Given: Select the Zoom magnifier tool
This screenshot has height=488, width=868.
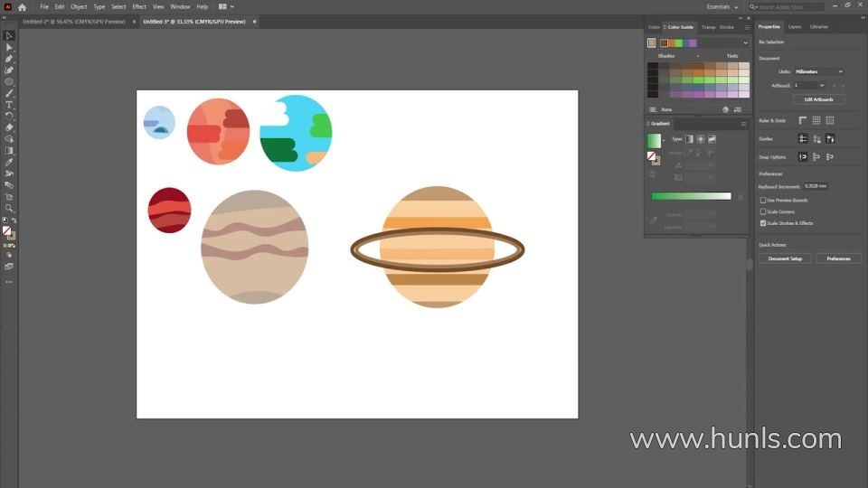Looking at the screenshot, I should click(x=9, y=208).
